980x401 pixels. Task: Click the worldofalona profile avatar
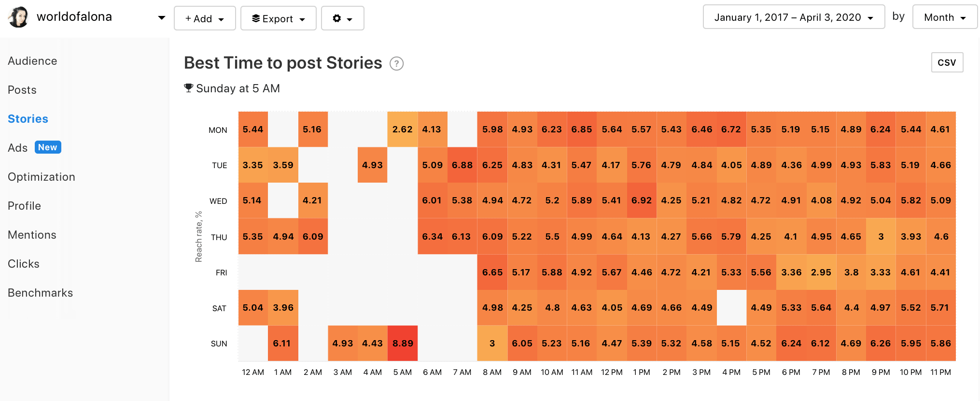(x=19, y=17)
